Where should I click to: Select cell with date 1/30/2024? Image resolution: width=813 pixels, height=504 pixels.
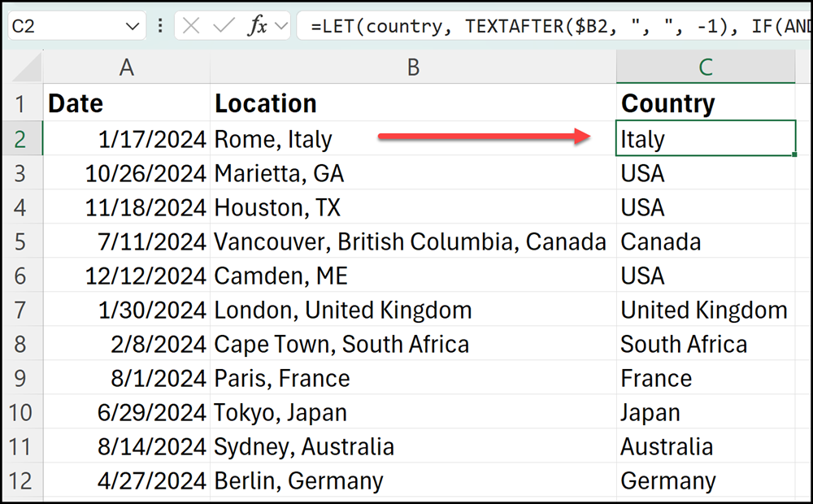point(127,310)
